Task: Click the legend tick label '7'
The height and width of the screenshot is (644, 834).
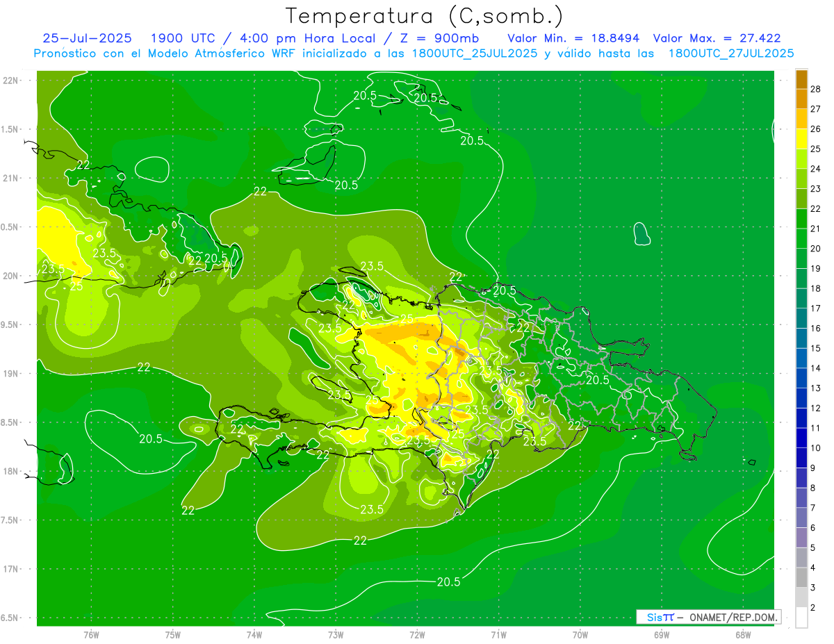Action: coord(814,508)
